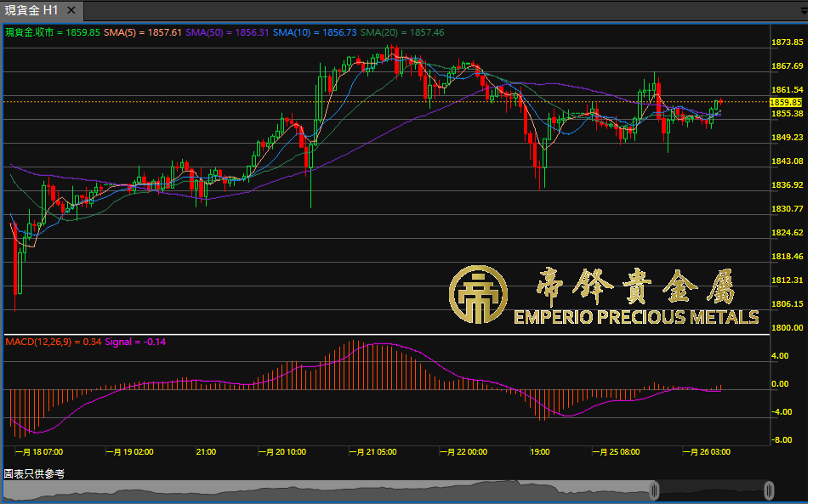Click the 1806.15 price axis label
The height and width of the screenshot is (504, 813).
pos(787,304)
